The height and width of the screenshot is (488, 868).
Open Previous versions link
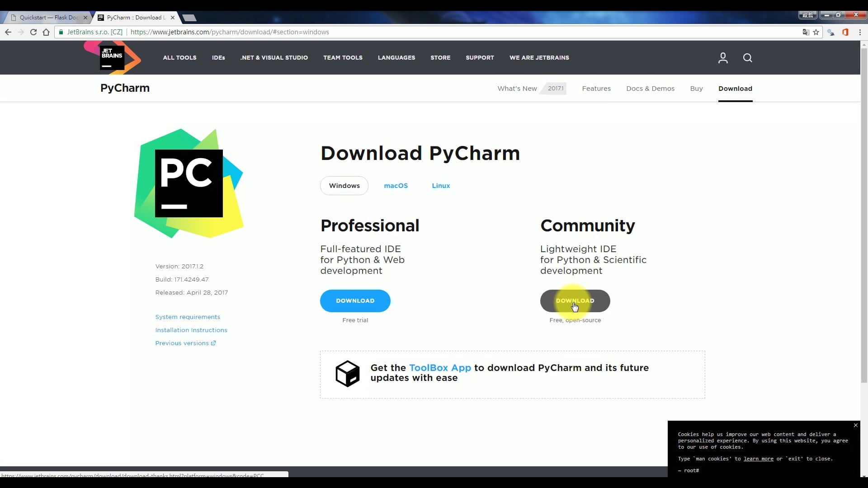(x=182, y=343)
